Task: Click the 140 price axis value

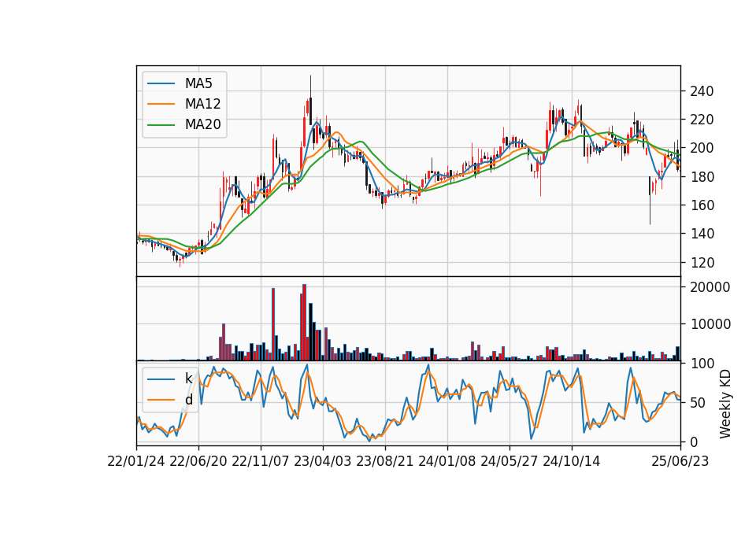Action: [x=702, y=234]
